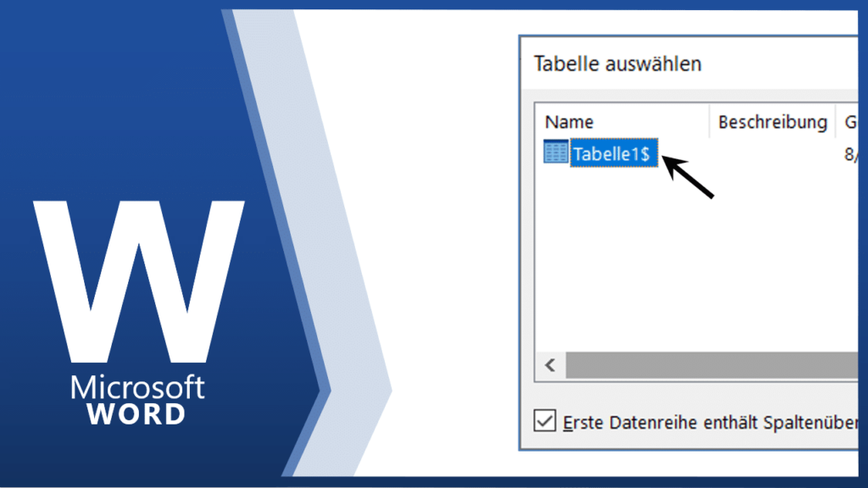Viewport: 868px width, 488px height.
Task: Click the light blue chevron graphic
Action: [x=339, y=254]
